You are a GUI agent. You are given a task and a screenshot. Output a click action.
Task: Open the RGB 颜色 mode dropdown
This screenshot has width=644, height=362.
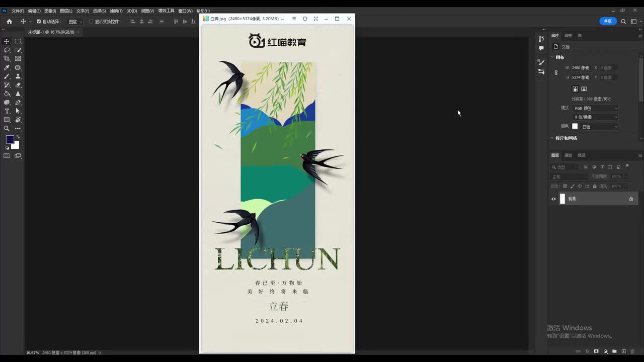[x=595, y=108]
